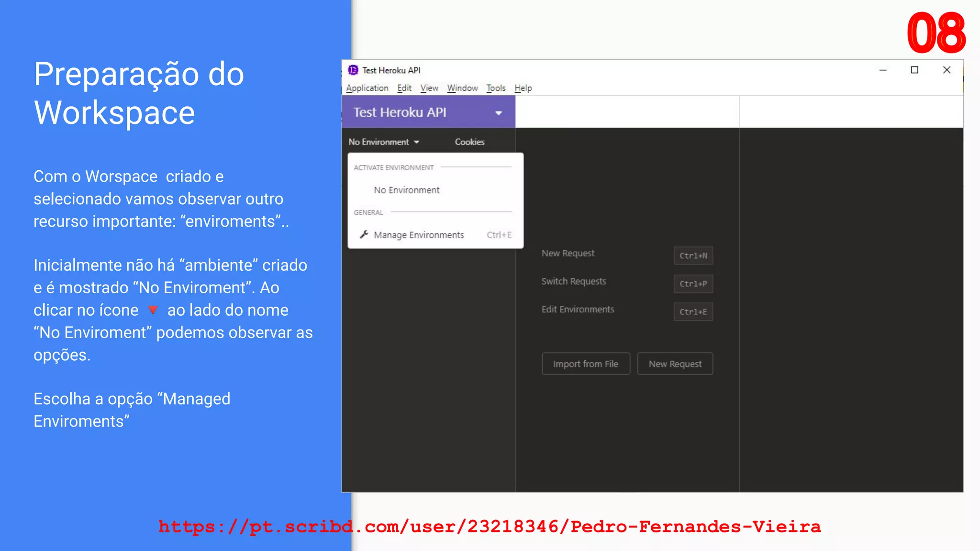Image resolution: width=980 pixels, height=551 pixels.
Task: Open the Window menu
Action: tap(462, 88)
